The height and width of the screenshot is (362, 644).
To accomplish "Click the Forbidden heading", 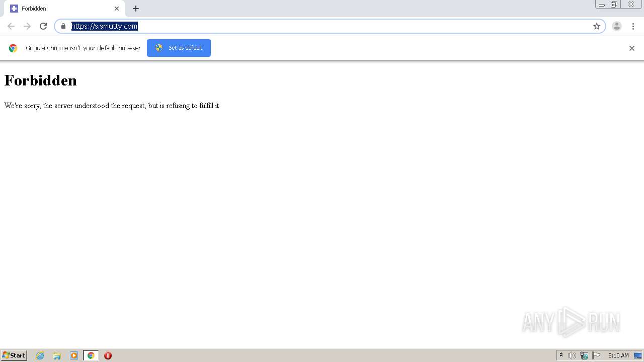I will [x=40, y=80].
